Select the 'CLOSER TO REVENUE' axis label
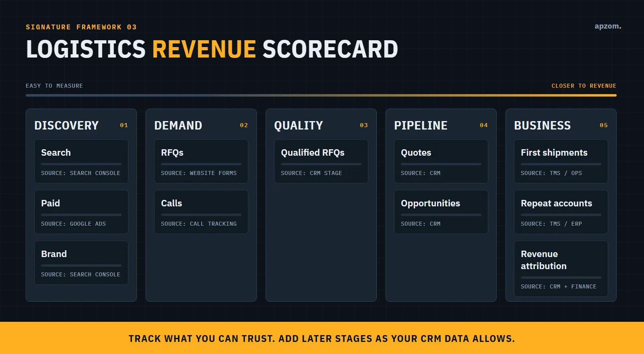The width and height of the screenshot is (644, 354). pos(584,86)
